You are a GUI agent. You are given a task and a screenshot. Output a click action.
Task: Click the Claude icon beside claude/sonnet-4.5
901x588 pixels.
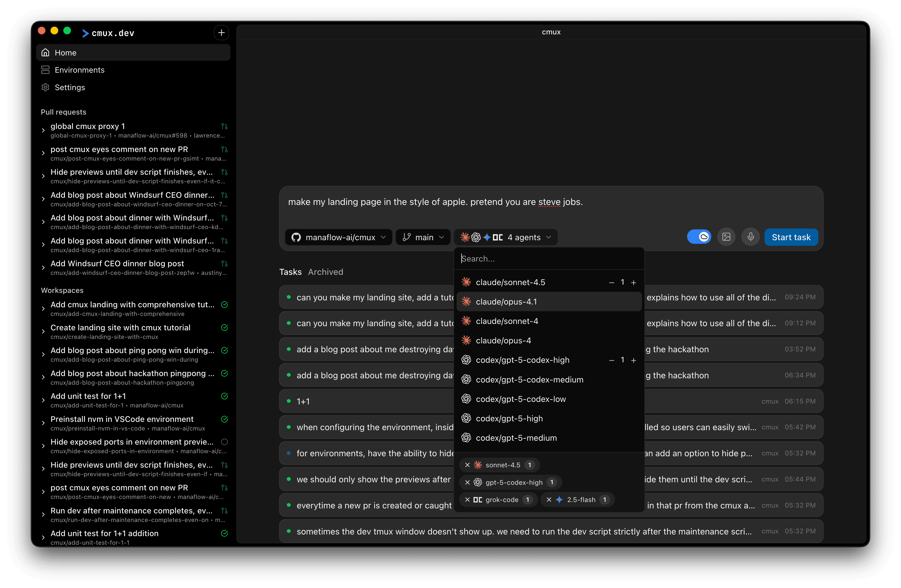[x=466, y=282]
